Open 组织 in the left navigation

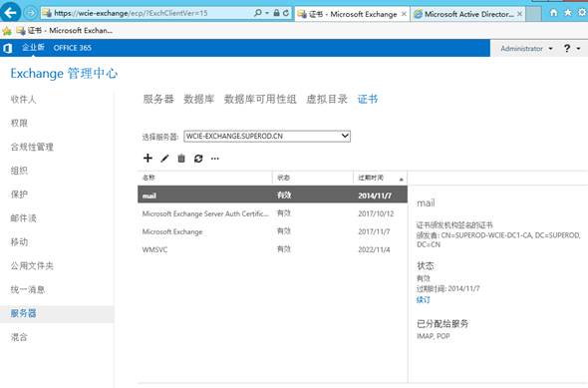pos(19,171)
